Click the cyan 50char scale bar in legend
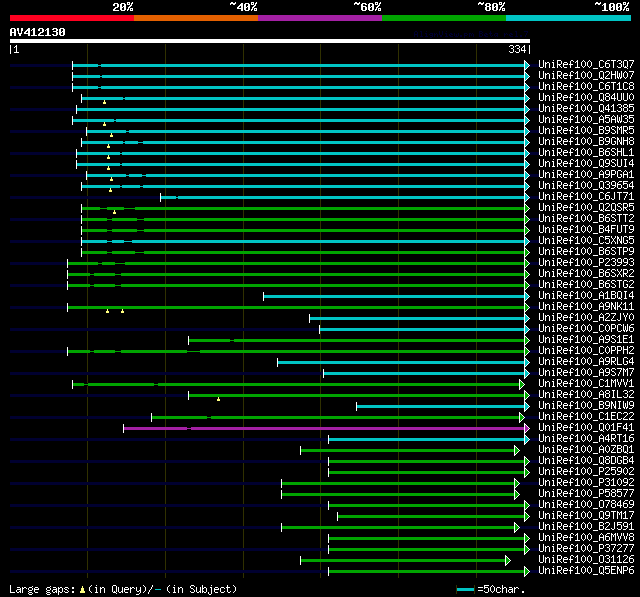Viewport: 640px width, 597px height. click(x=465, y=589)
